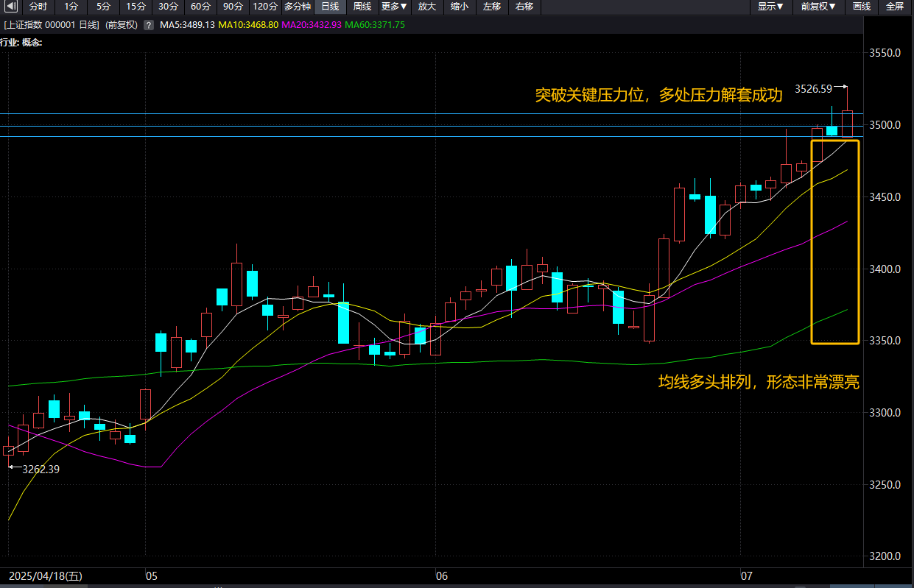Click the MA20:3432.93 indicator label

tap(312, 25)
